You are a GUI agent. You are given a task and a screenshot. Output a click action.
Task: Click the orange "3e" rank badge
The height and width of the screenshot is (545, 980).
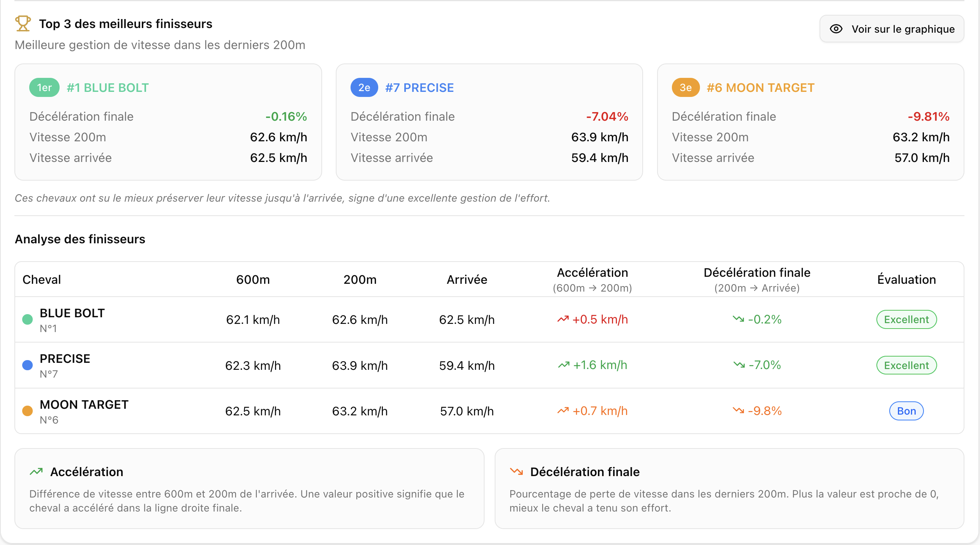(x=686, y=88)
